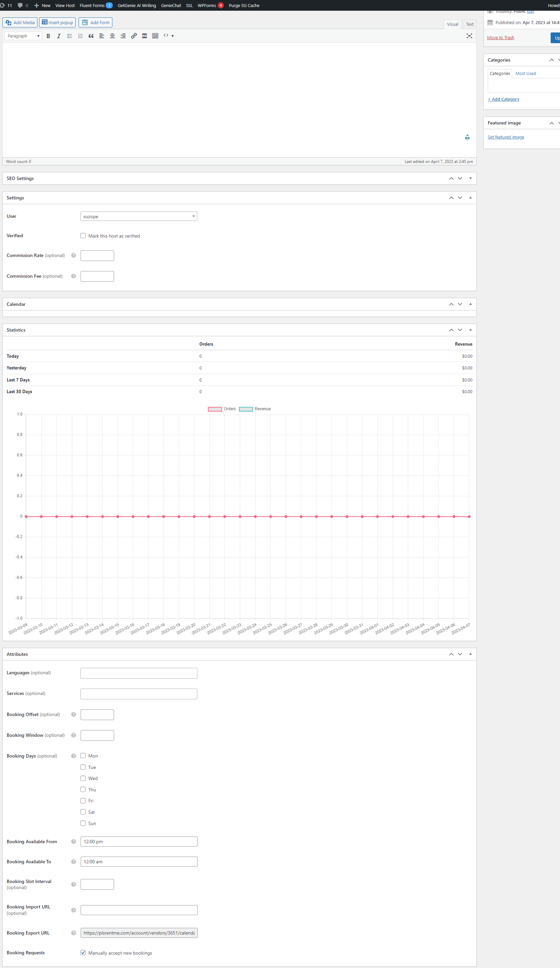The image size is (560, 968).
Task: Click the insert/edit link icon
Action: point(134,36)
